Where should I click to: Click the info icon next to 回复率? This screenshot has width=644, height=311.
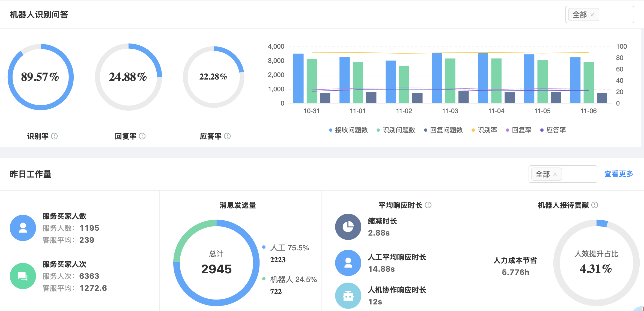pos(142,136)
